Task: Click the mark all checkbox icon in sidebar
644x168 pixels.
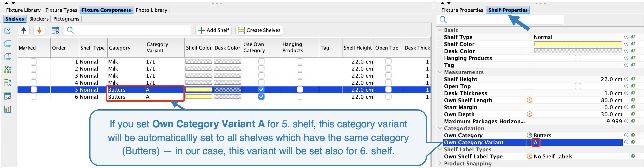Action: pos(8,30)
